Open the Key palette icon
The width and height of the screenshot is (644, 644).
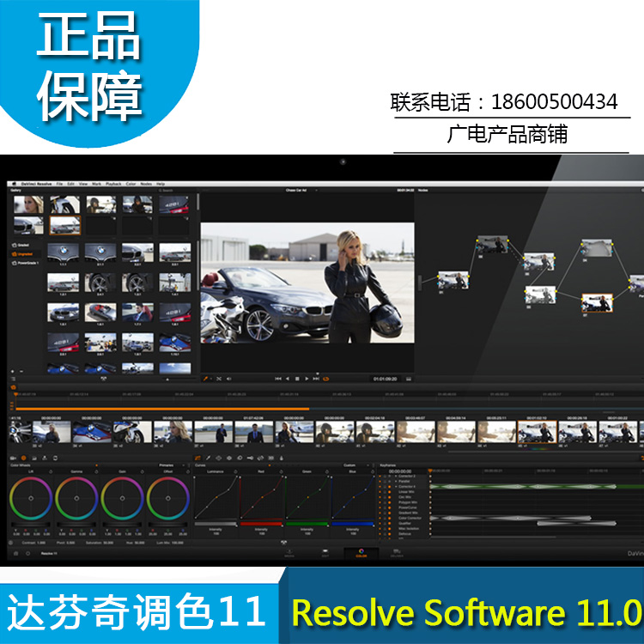pos(250,458)
